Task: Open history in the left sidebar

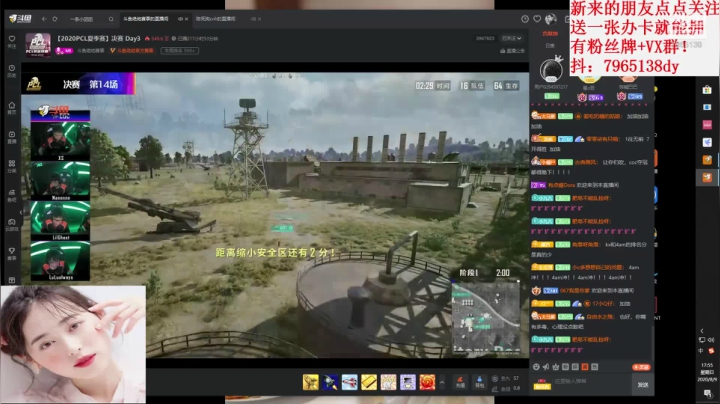Action: 12,71
